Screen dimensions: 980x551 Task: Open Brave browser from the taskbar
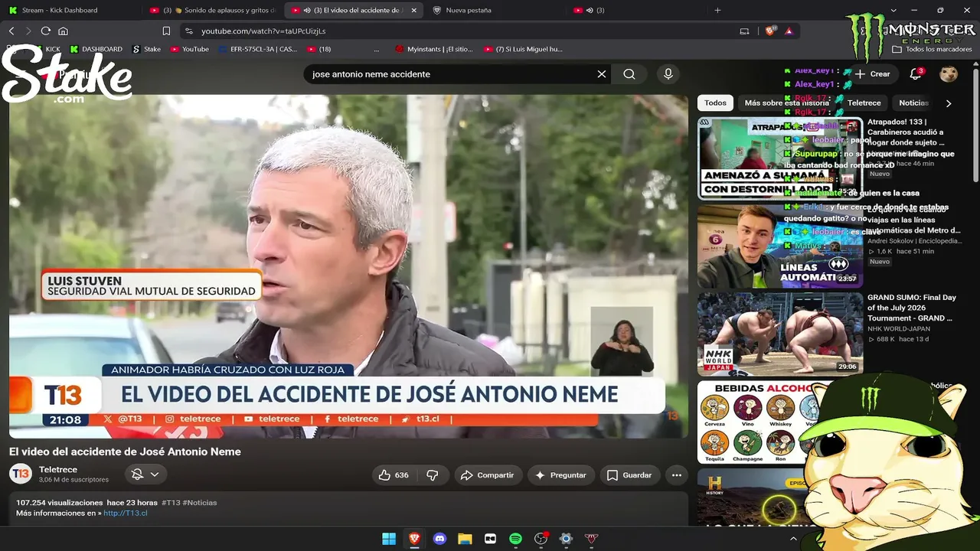pyautogui.click(x=414, y=539)
